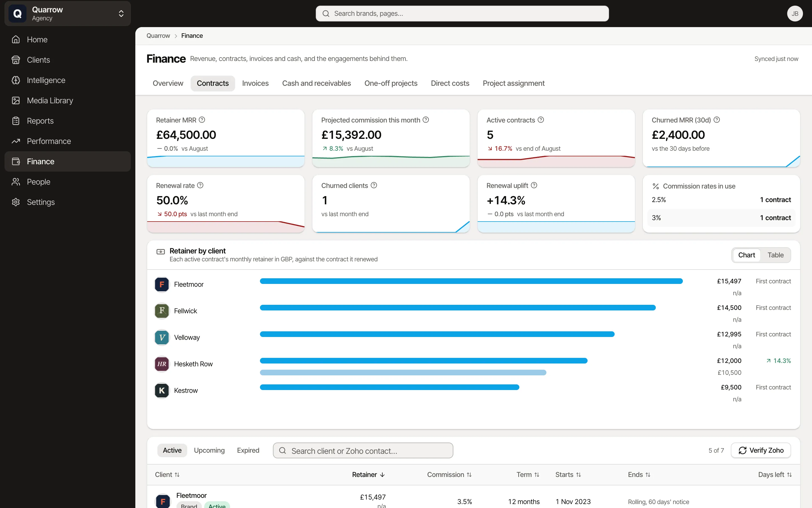Click the Fellwick £14,500 retainer bar
The image size is (812, 508).
(x=458, y=308)
